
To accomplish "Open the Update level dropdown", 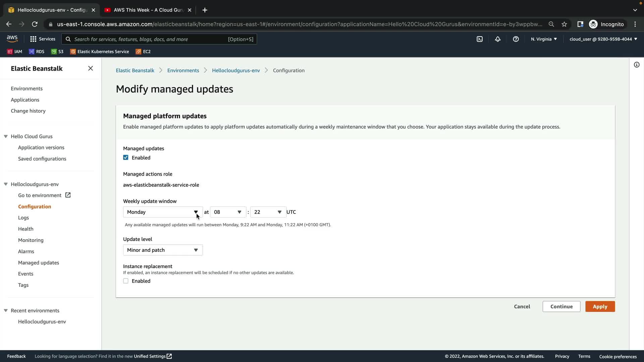I will [163, 250].
